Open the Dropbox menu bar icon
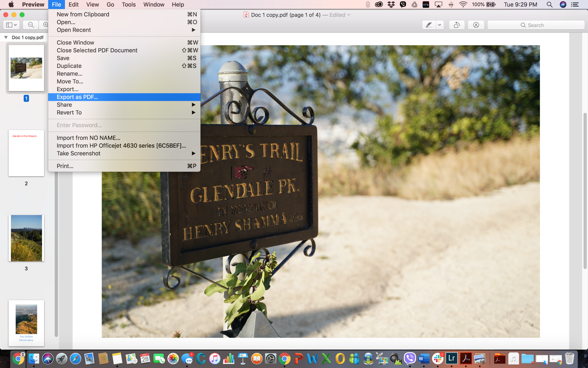 point(391,4)
